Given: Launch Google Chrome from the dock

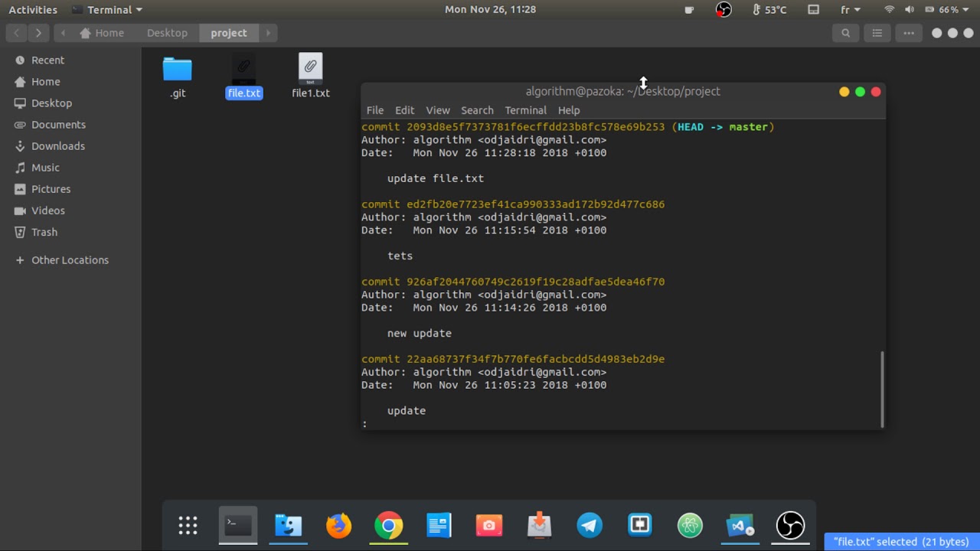Looking at the screenshot, I should [x=389, y=526].
